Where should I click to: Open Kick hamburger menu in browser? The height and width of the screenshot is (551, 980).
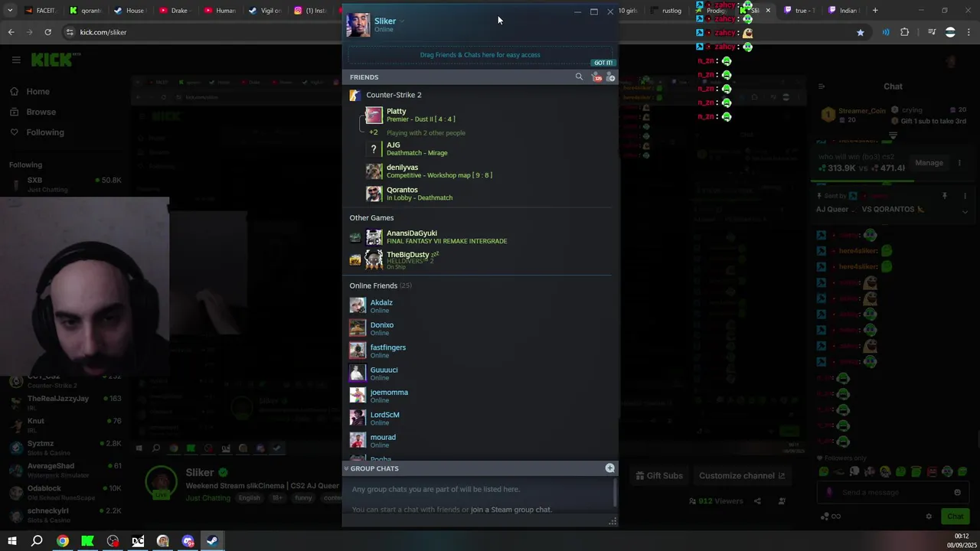[x=16, y=60]
